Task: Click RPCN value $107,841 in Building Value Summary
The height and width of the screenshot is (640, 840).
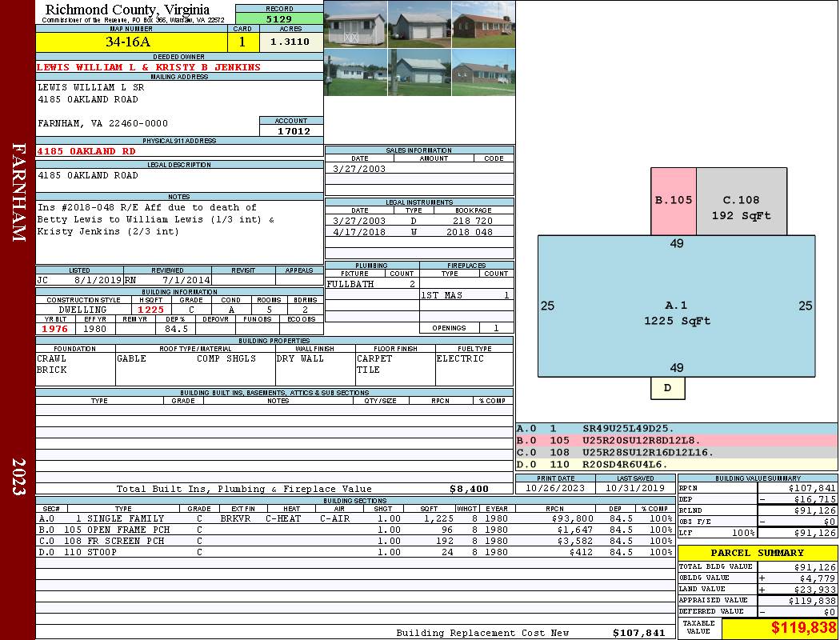Action: click(x=812, y=489)
